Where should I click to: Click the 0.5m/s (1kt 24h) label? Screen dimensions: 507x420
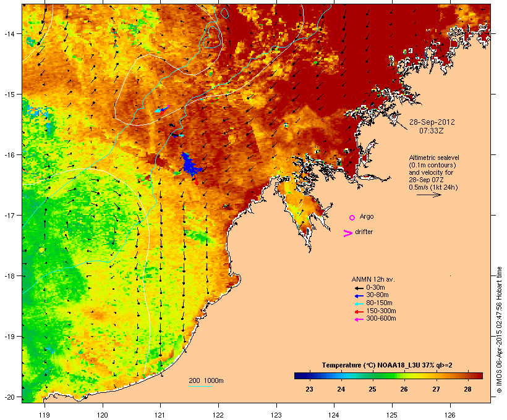pyautogui.click(x=433, y=187)
